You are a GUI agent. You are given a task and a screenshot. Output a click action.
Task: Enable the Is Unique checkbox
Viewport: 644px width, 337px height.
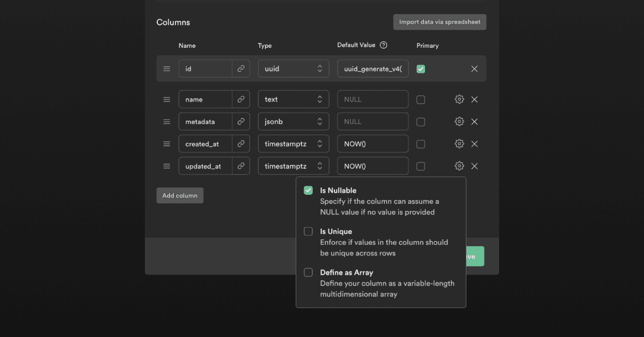point(308,231)
